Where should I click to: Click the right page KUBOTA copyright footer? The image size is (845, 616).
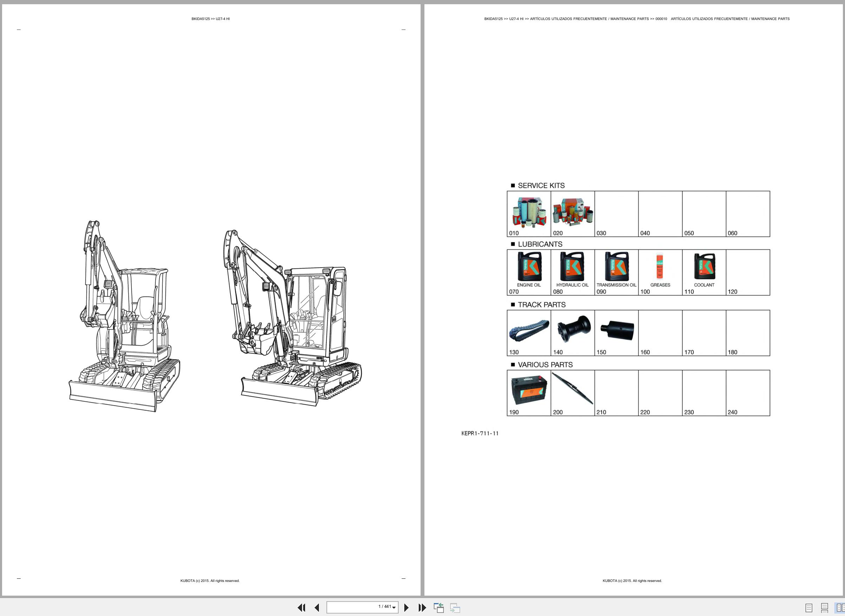coord(632,581)
